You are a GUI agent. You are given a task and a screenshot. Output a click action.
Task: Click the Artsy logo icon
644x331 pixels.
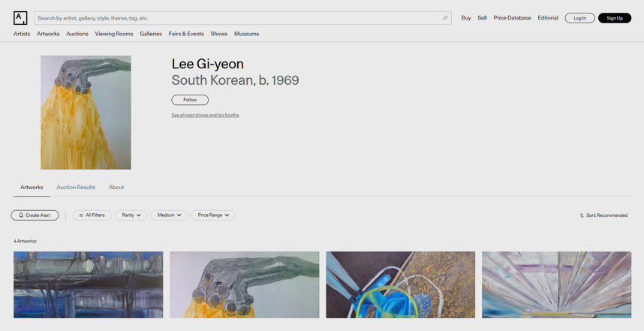pos(20,18)
